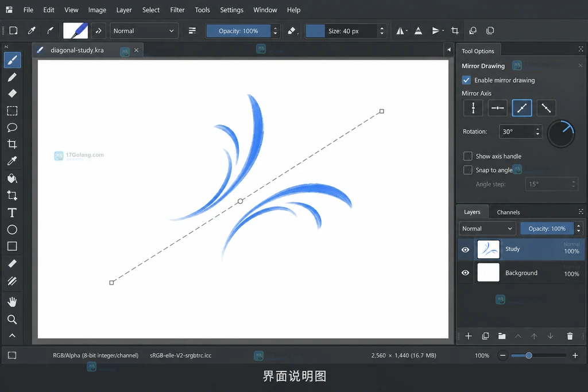Check the Show axis handle option
The image size is (588, 392).
[467, 156]
